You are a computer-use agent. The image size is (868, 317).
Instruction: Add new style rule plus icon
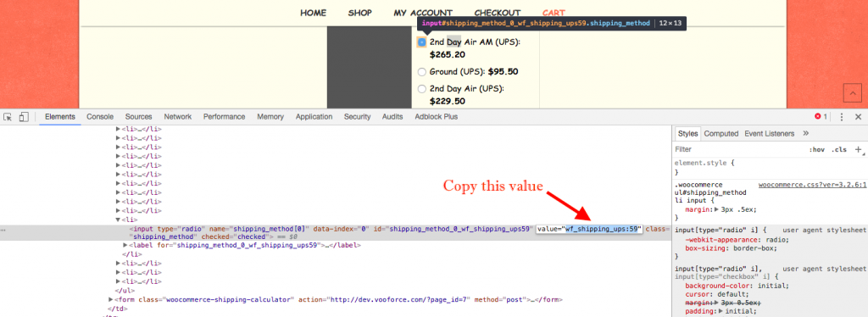click(x=859, y=149)
